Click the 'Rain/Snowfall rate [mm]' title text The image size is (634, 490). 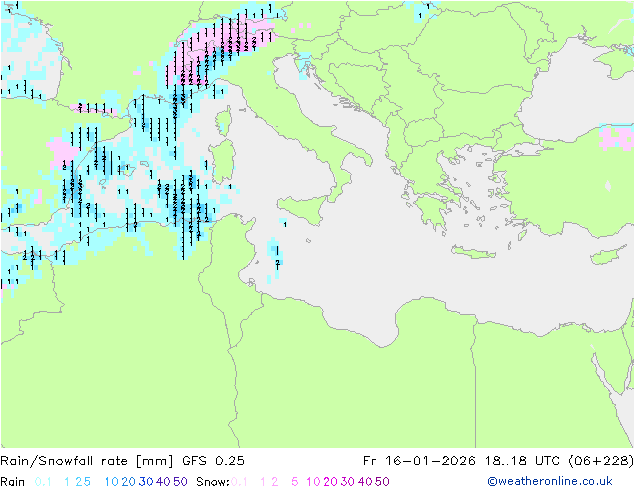tap(87, 461)
